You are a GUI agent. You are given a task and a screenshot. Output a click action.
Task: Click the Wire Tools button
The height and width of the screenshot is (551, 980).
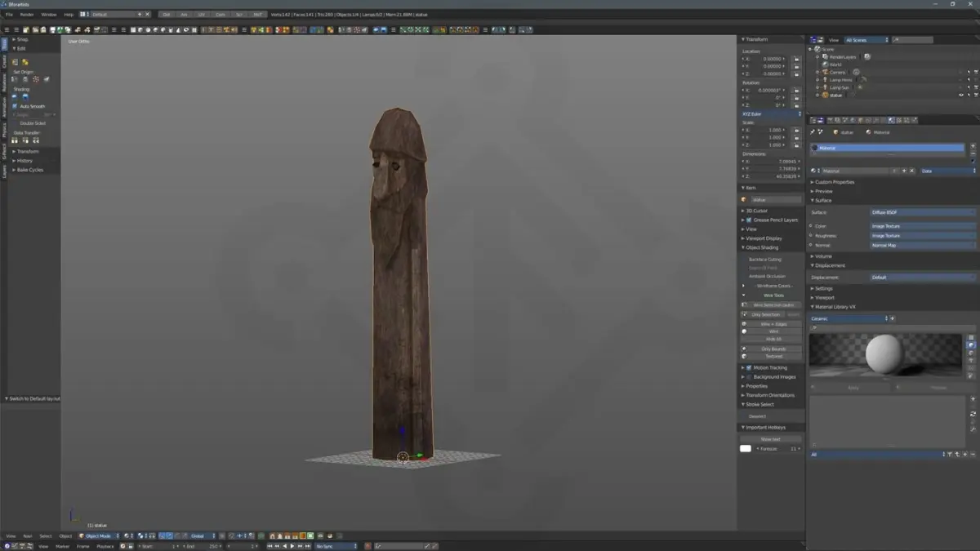[773, 295]
